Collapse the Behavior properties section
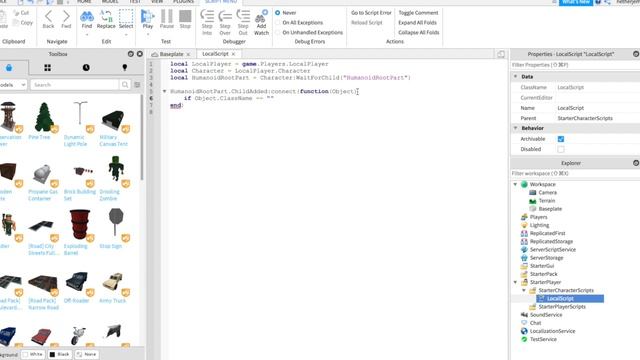 tap(516, 128)
